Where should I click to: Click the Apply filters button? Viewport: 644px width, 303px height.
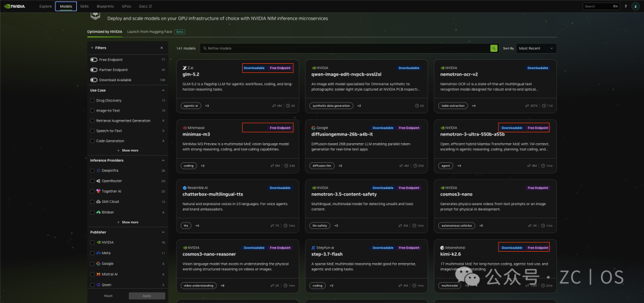[x=147, y=296]
